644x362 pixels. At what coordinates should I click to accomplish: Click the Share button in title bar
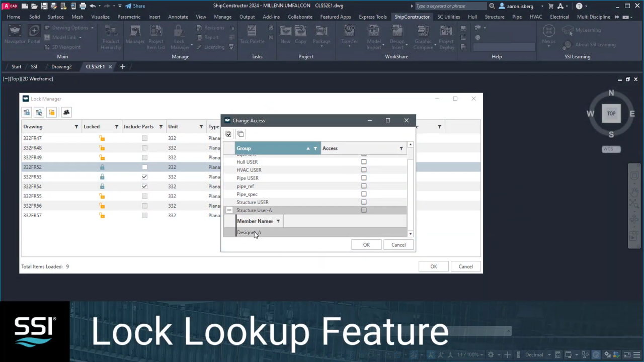point(135,6)
